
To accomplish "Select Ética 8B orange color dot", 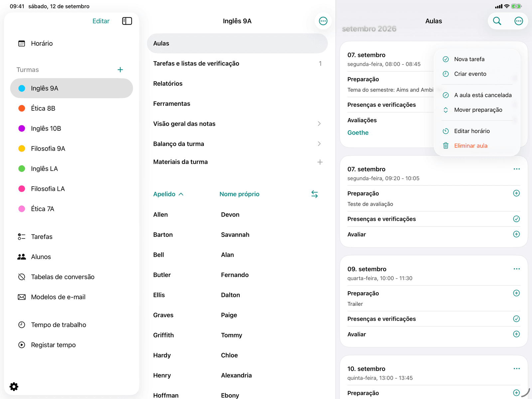I will (22, 108).
